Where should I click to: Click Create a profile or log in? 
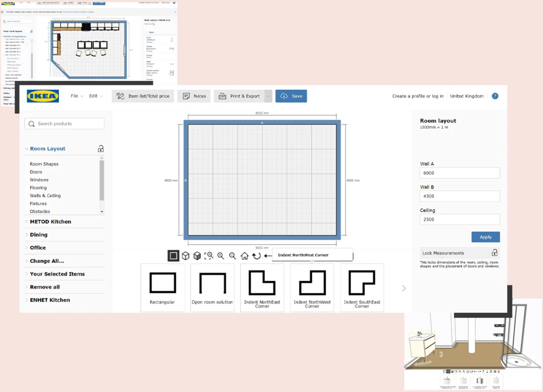[x=418, y=96]
